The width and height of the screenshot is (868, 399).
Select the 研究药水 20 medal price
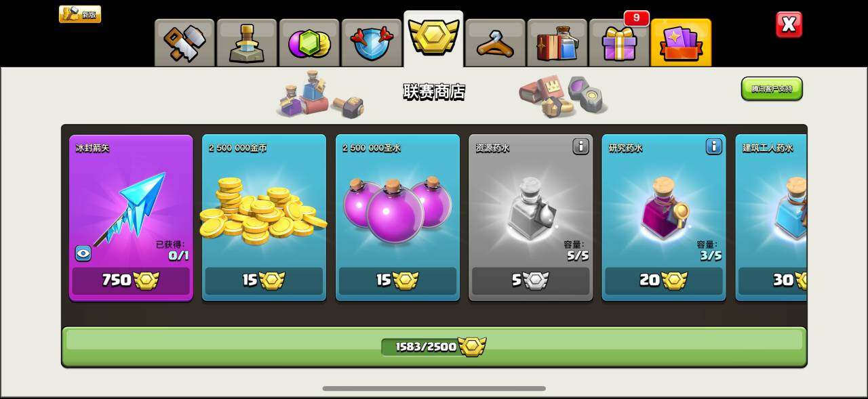664,280
